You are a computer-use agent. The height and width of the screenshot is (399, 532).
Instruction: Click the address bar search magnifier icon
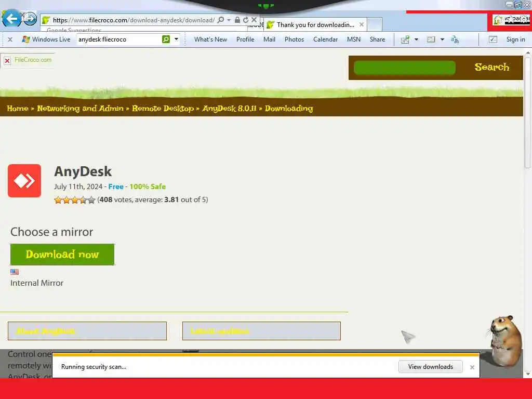pyautogui.click(x=220, y=20)
